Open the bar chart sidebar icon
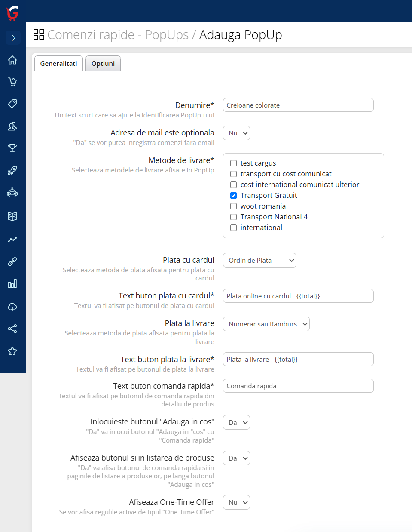The height and width of the screenshot is (532, 412). [x=12, y=284]
